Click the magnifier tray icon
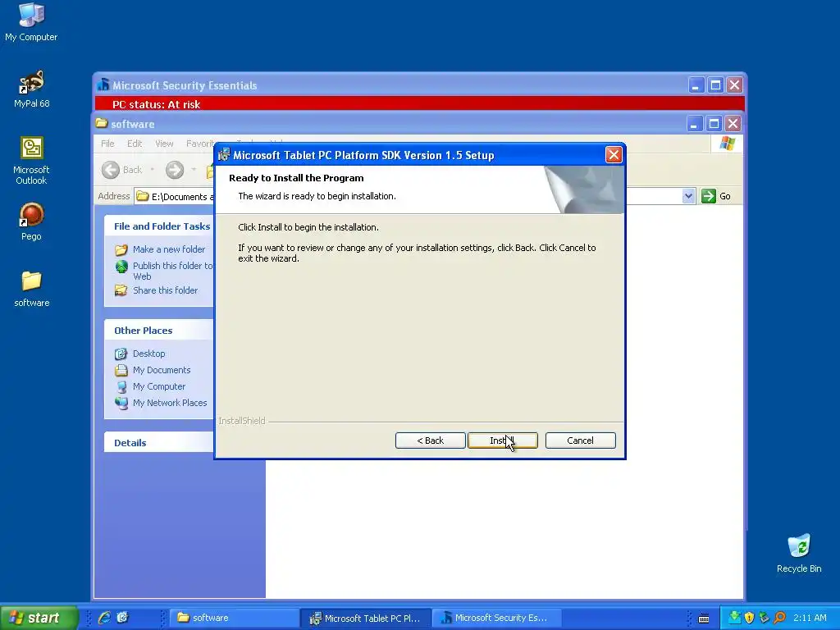840x630 pixels. point(779,618)
